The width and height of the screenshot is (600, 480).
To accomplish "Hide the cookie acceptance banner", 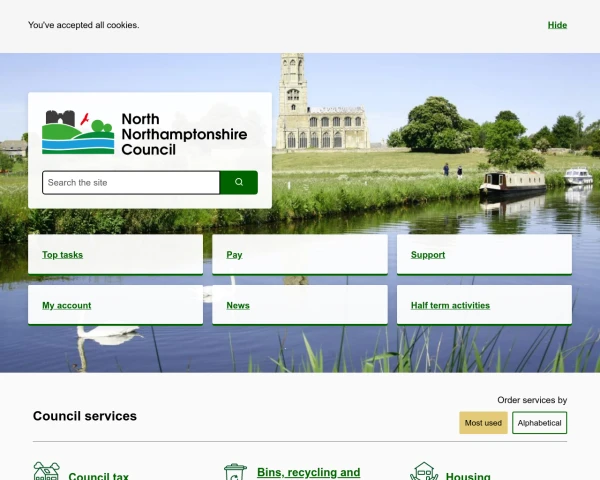I will pos(557,25).
